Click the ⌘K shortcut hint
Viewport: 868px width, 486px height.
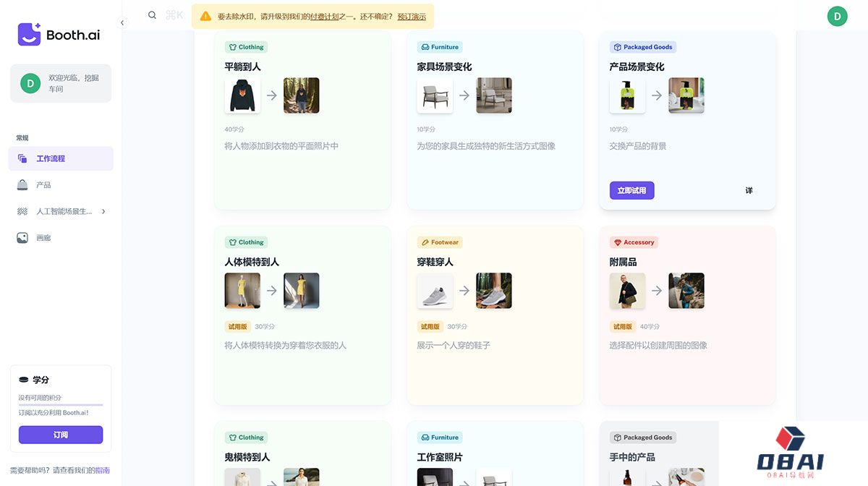(x=174, y=15)
